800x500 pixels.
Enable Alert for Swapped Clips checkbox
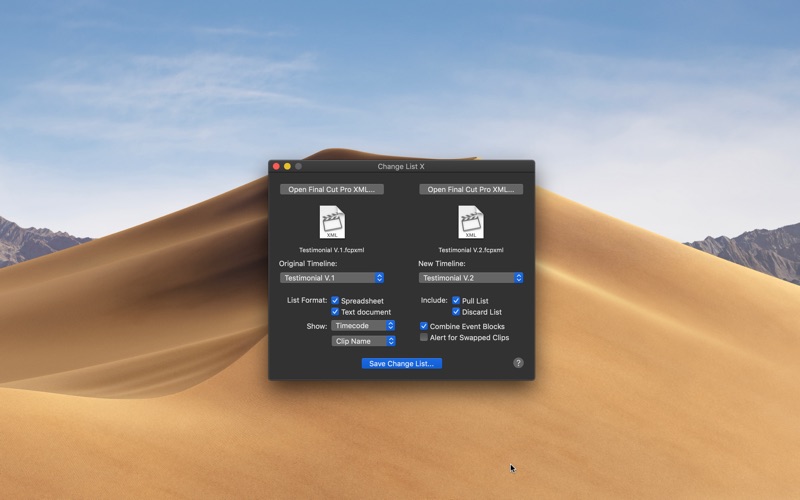click(424, 337)
